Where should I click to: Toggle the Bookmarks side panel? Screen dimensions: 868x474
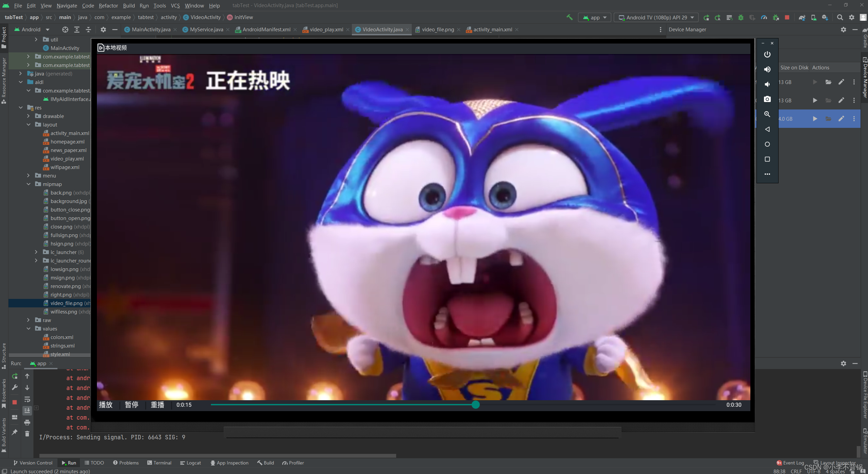4,393
